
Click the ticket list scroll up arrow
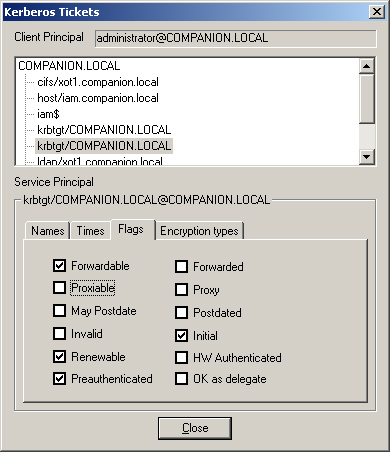[x=367, y=66]
